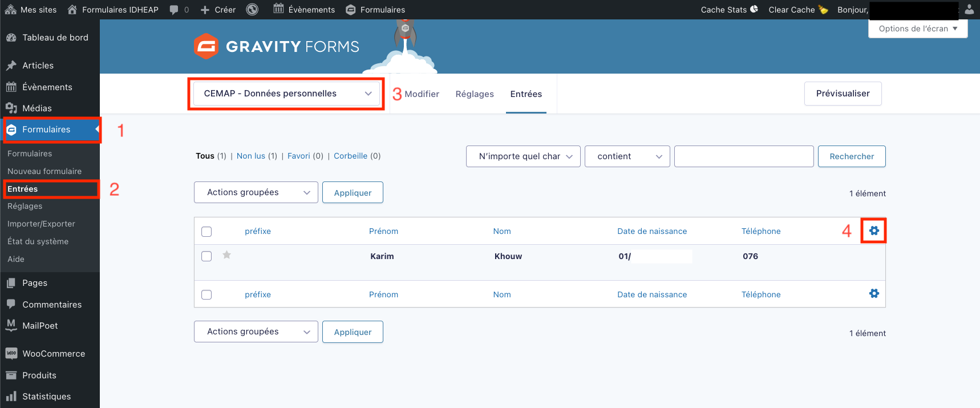Open Importer/Exporter in the sidebar
Viewport: 980px width, 408px height.
[41, 224]
